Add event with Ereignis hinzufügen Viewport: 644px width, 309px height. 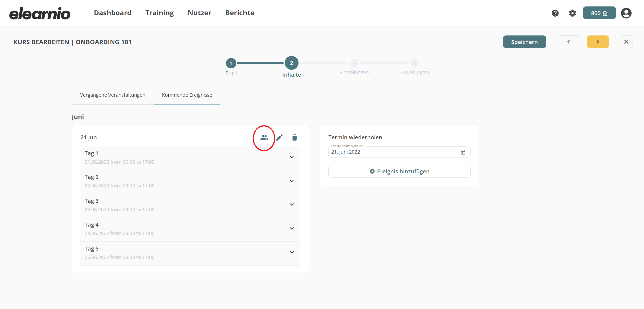coord(399,171)
